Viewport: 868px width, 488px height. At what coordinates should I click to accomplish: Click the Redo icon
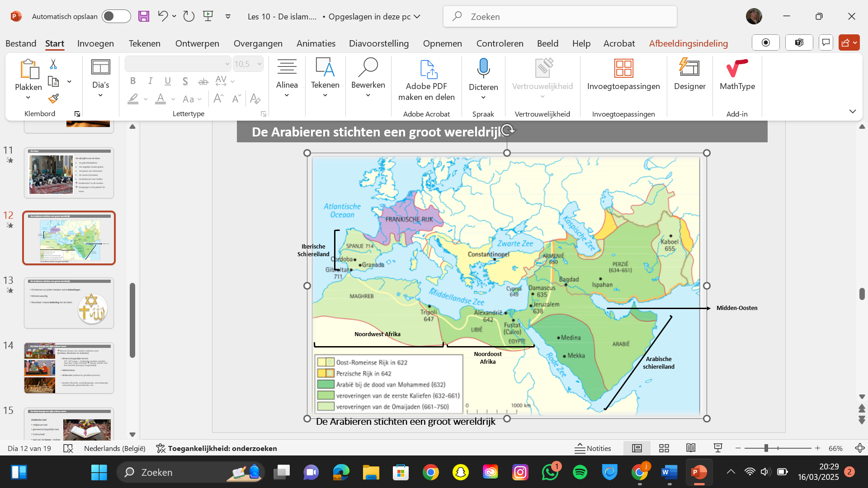[x=189, y=17]
